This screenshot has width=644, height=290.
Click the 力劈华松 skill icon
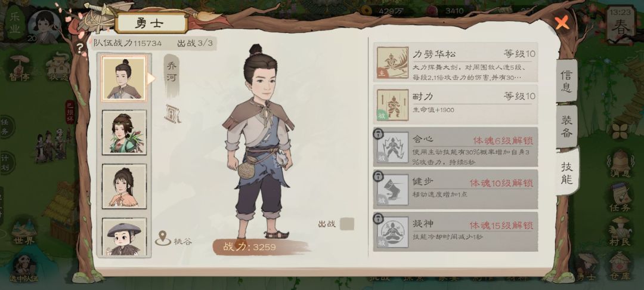pyautogui.click(x=392, y=63)
